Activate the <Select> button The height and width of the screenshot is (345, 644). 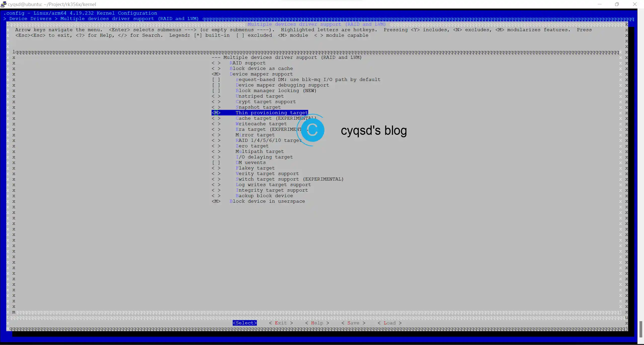245,323
